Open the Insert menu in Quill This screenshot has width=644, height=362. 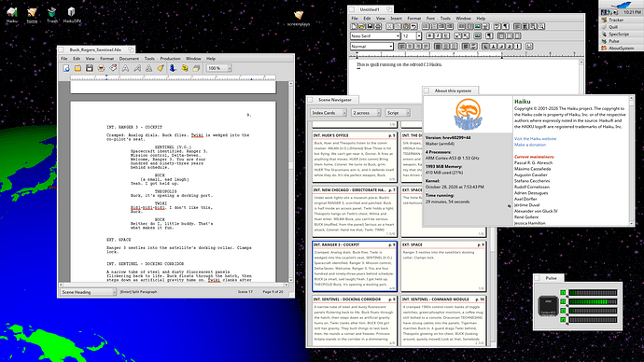click(396, 18)
